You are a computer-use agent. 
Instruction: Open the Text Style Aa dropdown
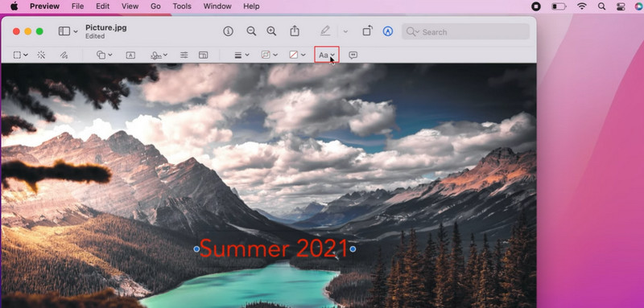click(x=327, y=55)
